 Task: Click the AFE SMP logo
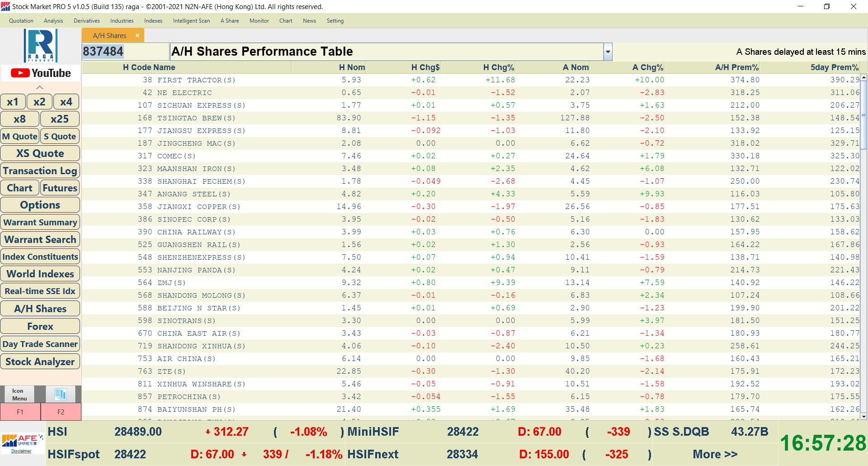click(22, 440)
